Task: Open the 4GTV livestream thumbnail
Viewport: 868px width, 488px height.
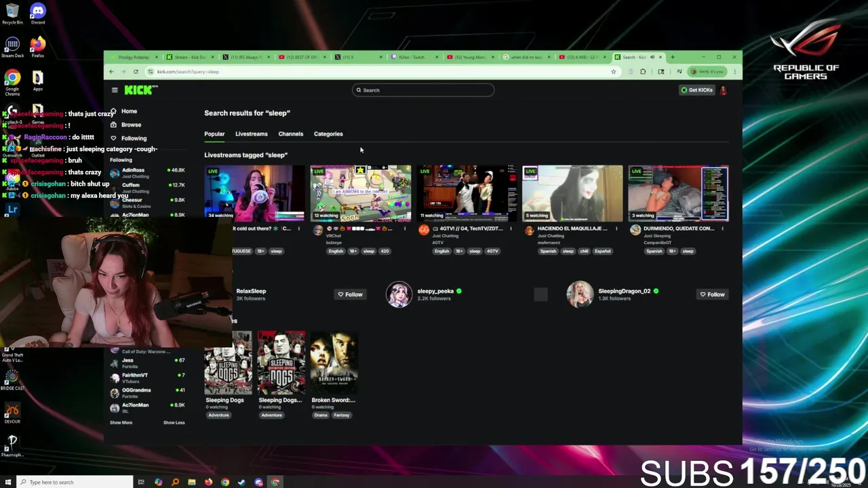Action: coord(467,193)
